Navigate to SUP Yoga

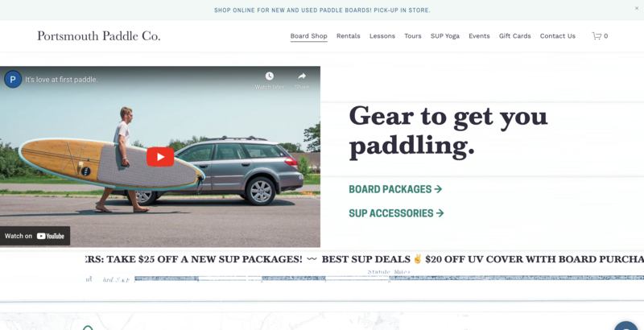click(445, 36)
